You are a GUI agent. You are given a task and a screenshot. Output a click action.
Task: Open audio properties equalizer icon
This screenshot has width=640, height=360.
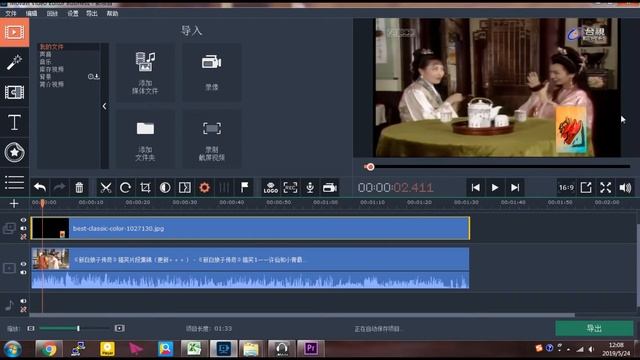click(224, 187)
